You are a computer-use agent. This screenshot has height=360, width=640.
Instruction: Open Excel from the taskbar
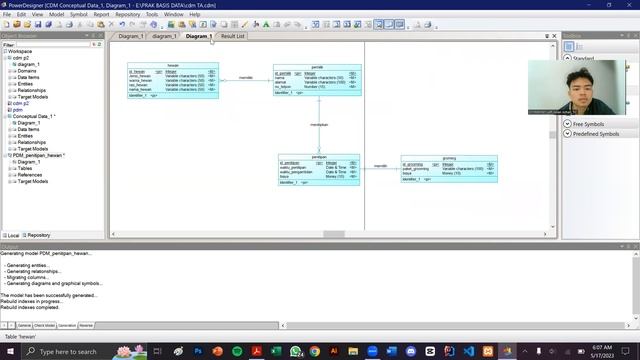276,351
